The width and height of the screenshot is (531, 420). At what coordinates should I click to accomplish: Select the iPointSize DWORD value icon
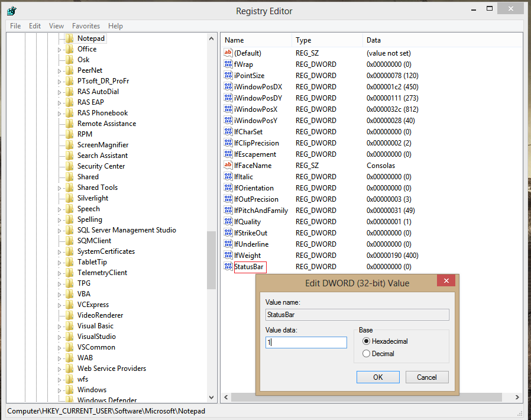pyautogui.click(x=228, y=75)
